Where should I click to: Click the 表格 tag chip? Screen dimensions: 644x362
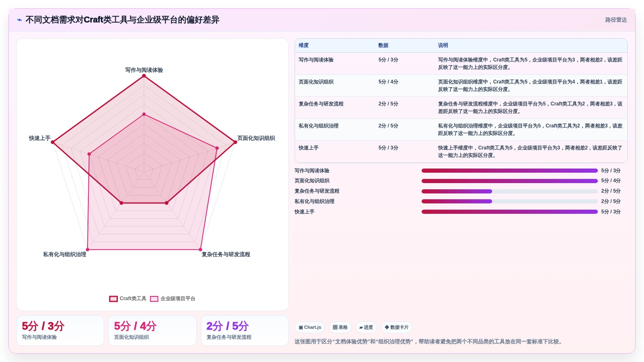coord(340,327)
